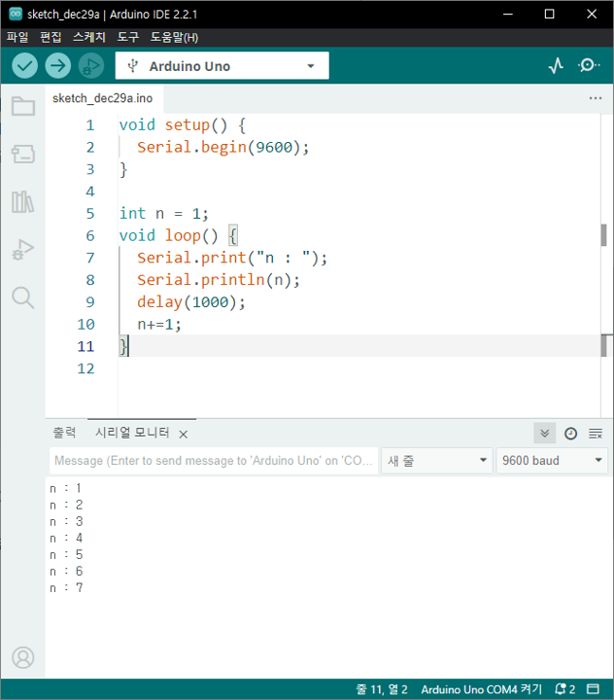This screenshot has height=700, width=614.
Task: Open the Serial Plotter icon
Action: point(556,66)
